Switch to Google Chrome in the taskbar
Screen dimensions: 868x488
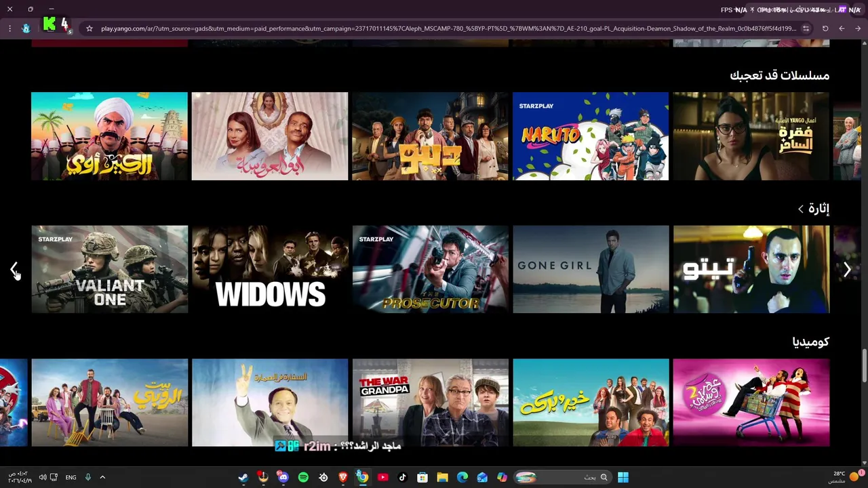(363, 477)
